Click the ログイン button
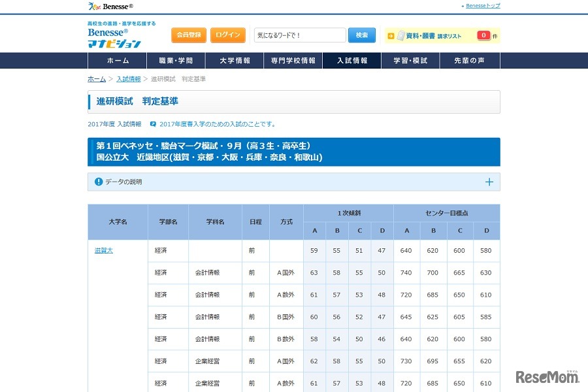Viewport: 588px width, 392px height. coord(227,35)
